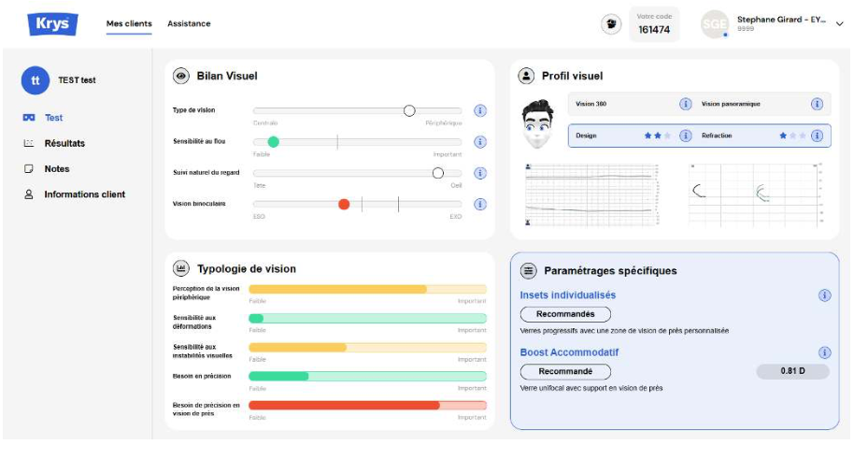Click the Recommandé button under Boost Accommodatif
This screenshot has height=459, width=868.
point(565,371)
